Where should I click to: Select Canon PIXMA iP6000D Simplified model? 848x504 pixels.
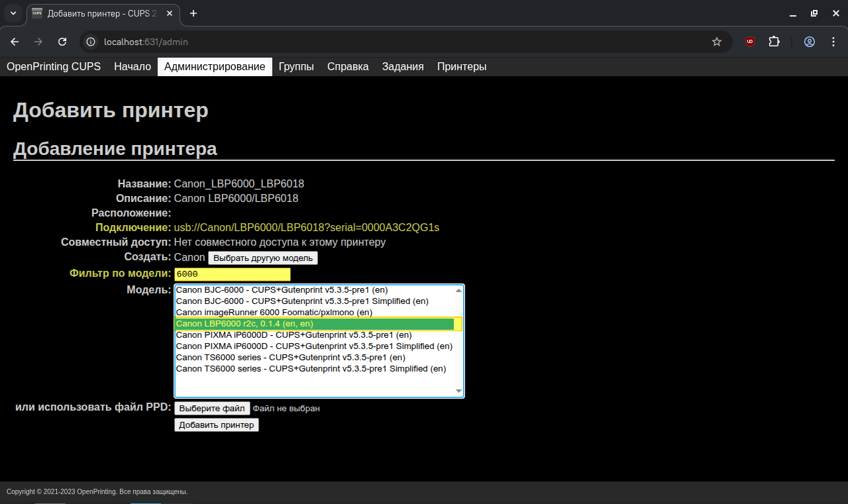point(315,346)
